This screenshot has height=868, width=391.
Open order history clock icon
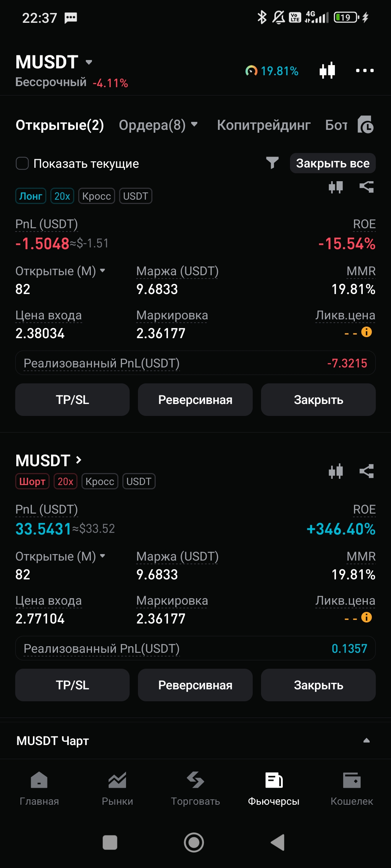(365, 125)
